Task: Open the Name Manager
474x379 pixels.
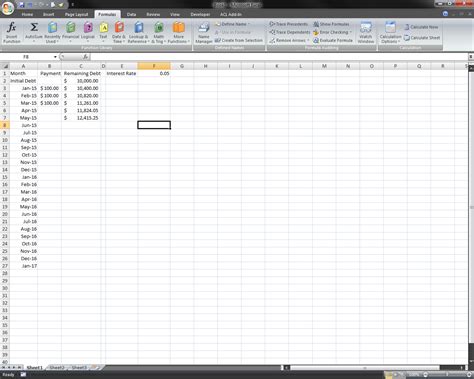Action: pos(204,33)
